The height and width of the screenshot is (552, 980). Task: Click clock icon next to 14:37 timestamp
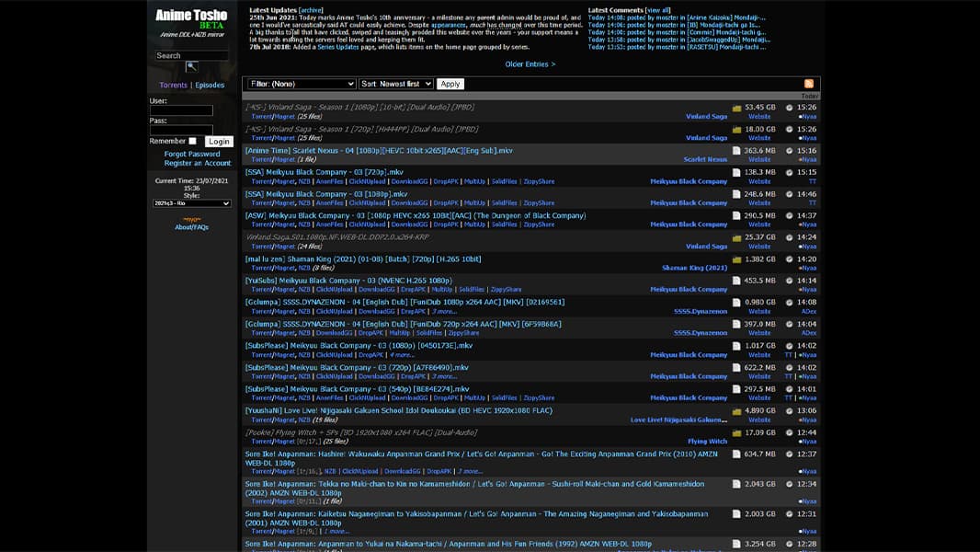click(790, 215)
